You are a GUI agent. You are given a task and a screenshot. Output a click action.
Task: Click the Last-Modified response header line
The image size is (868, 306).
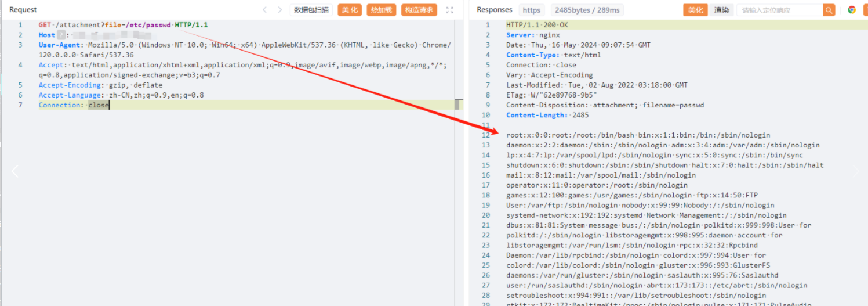coord(597,85)
